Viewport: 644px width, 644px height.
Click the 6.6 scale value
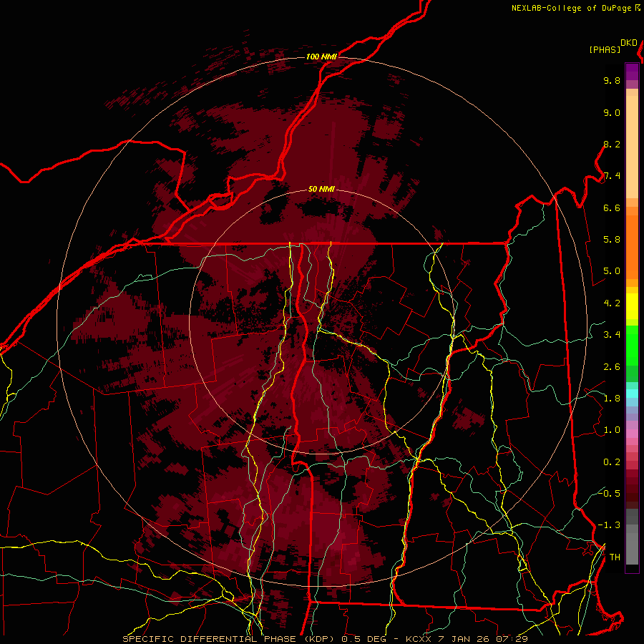612,208
